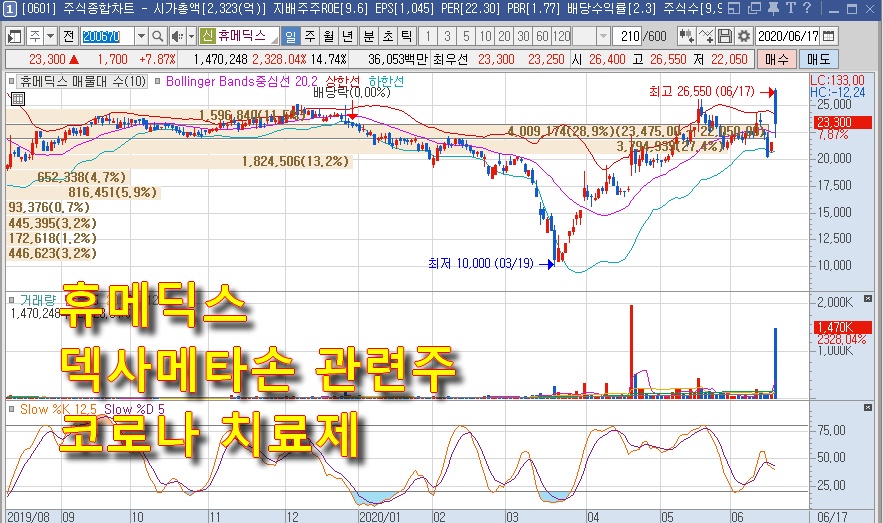The height and width of the screenshot is (523, 883).
Task: Click the data grid icon on price chart
Action: 18,99
